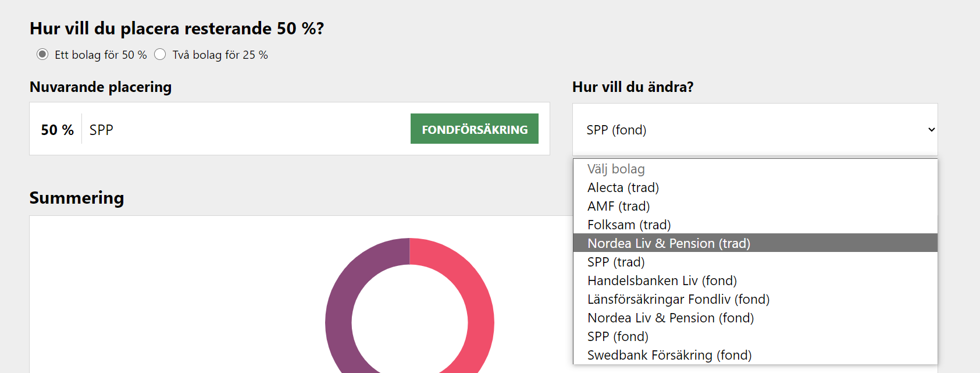Click the green FONDFÖRSÄKRING badge

click(474, 129)
